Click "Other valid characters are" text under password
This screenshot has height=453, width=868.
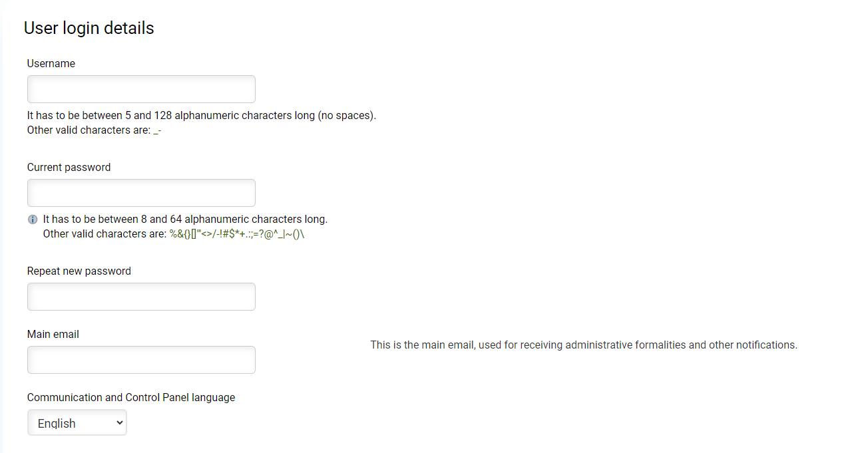click(x=105, y=234)
